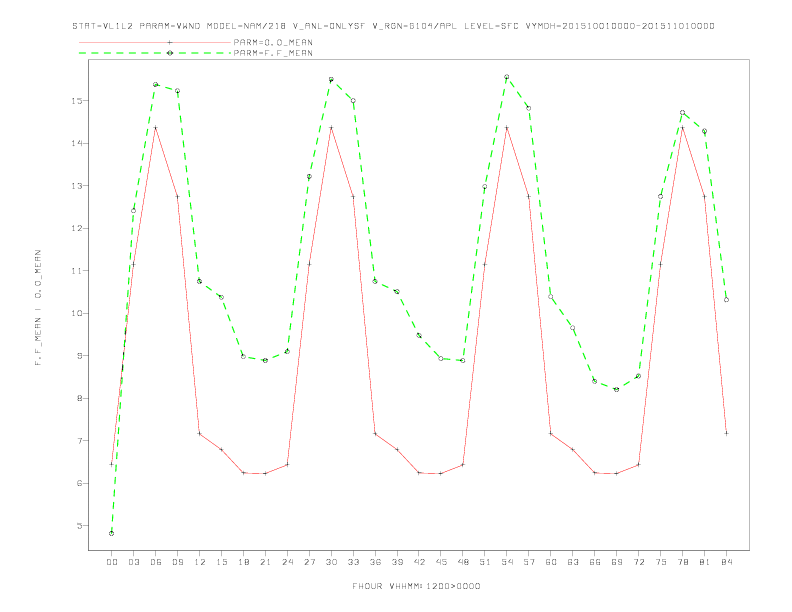Click x-axis tick label 42
The width and height of the screenshot is (792, 612).
(419, 562)
